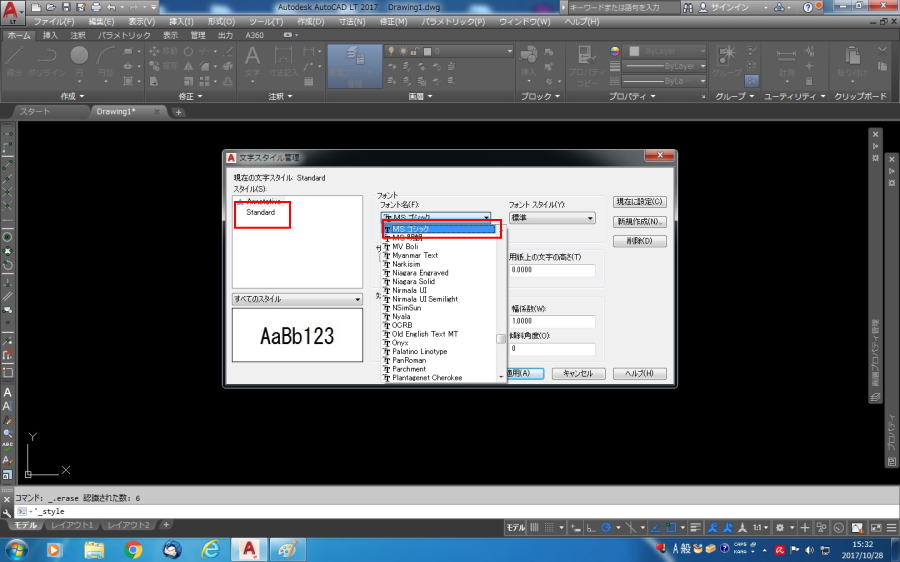Screen dimensions: 900x562
Task: Toggle snap mode dotted grid in status bar
Action: [x=549, y=528]
